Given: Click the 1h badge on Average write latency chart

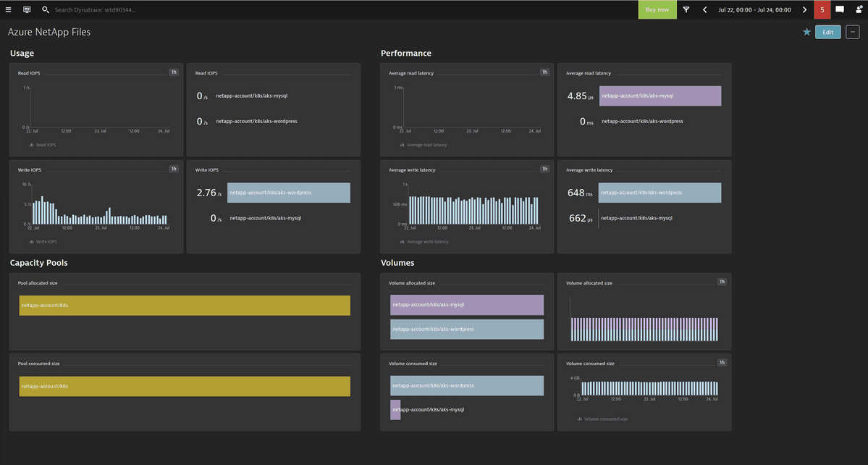Looking at the screenshot, I should pos(544,169).
